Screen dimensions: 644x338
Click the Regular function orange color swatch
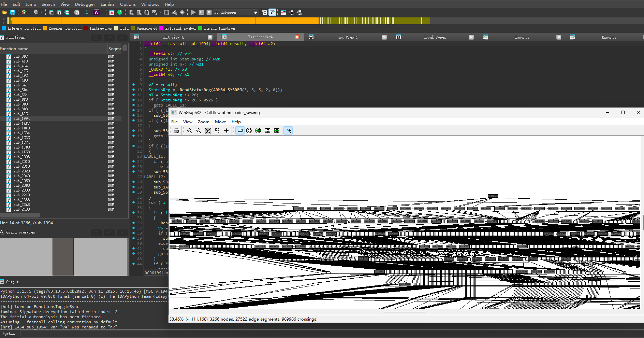tap(45, 28)
